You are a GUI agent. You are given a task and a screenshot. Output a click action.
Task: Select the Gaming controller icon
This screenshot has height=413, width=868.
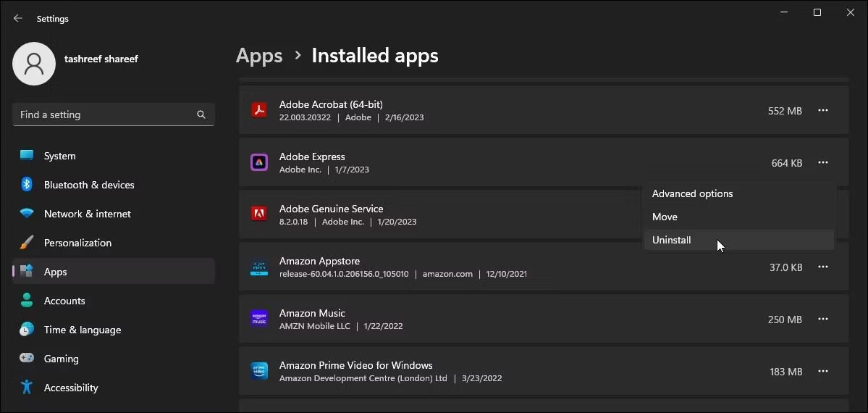click(x=27, y=358)
